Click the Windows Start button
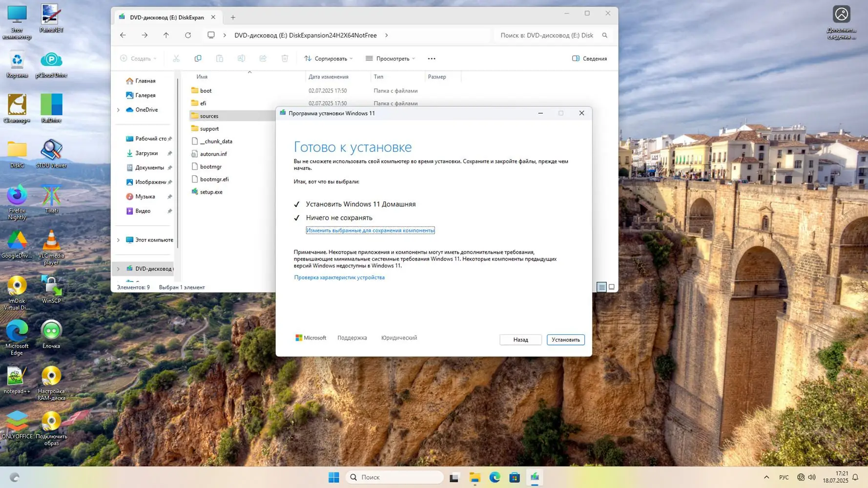Viewport: 868px width, 488px height. pyautogui.click(x=334, y=477)
